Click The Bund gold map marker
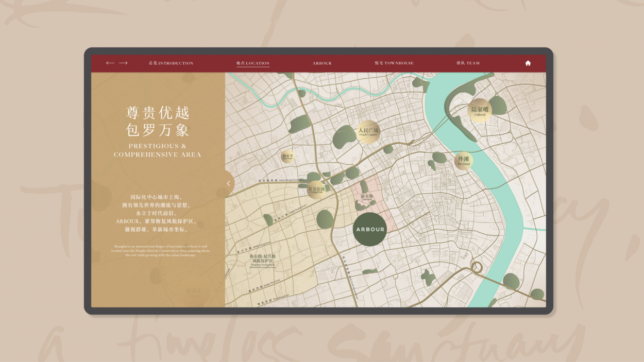 pyautogui.click(x=464, y=160)
